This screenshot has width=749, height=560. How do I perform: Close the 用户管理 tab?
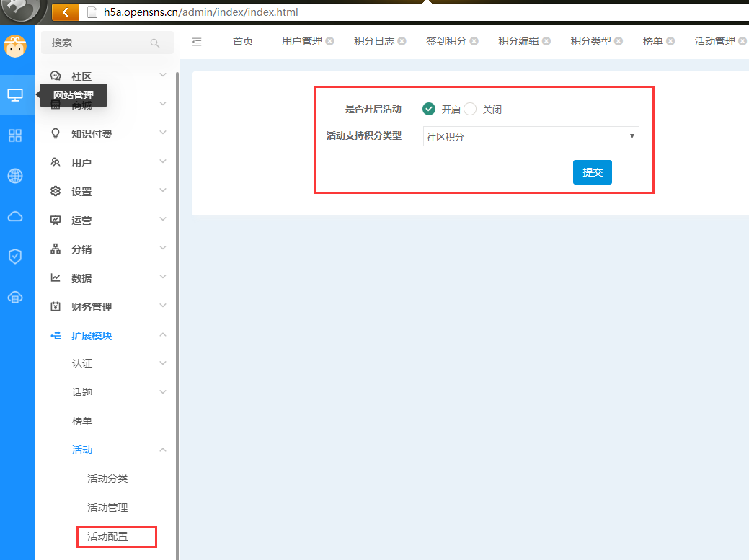[x=330, y=41]
